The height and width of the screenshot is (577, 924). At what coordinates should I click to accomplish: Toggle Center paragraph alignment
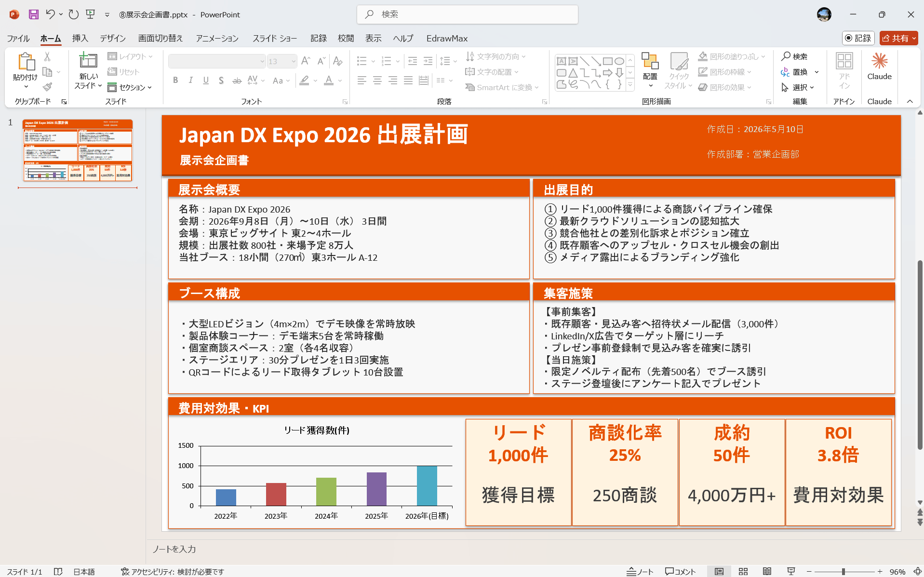pos(377,81)
